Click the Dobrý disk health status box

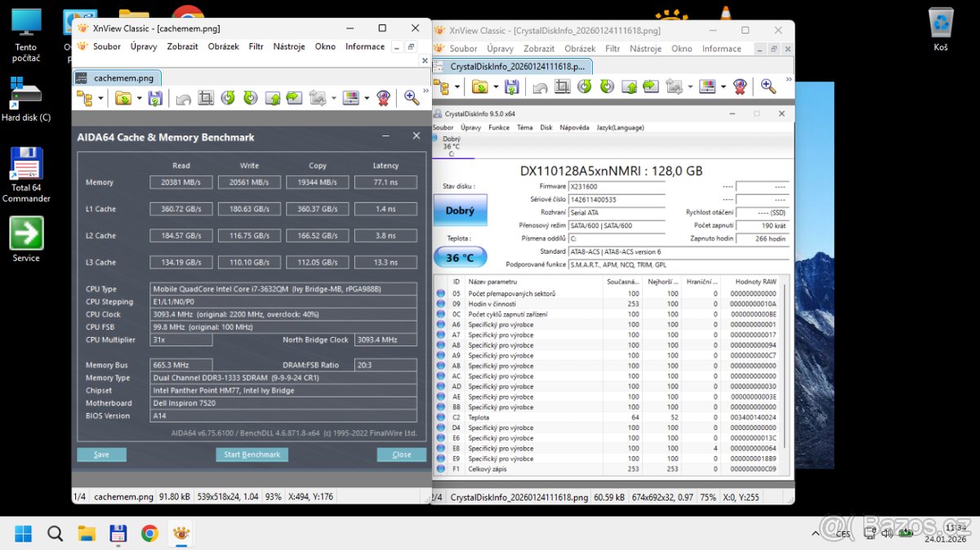coord(460,210)
